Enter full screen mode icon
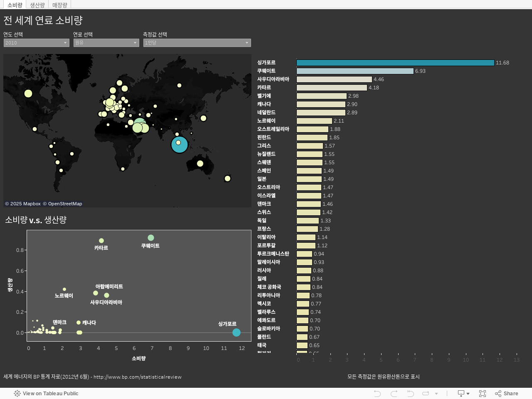The height and width of the screenshot is (399, 532). (x=483, y=393)
